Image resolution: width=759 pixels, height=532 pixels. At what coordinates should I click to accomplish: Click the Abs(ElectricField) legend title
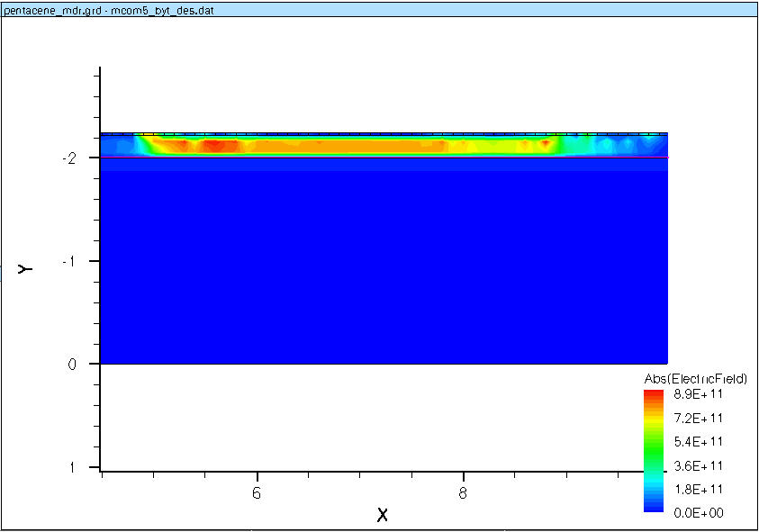pos(696,377)
